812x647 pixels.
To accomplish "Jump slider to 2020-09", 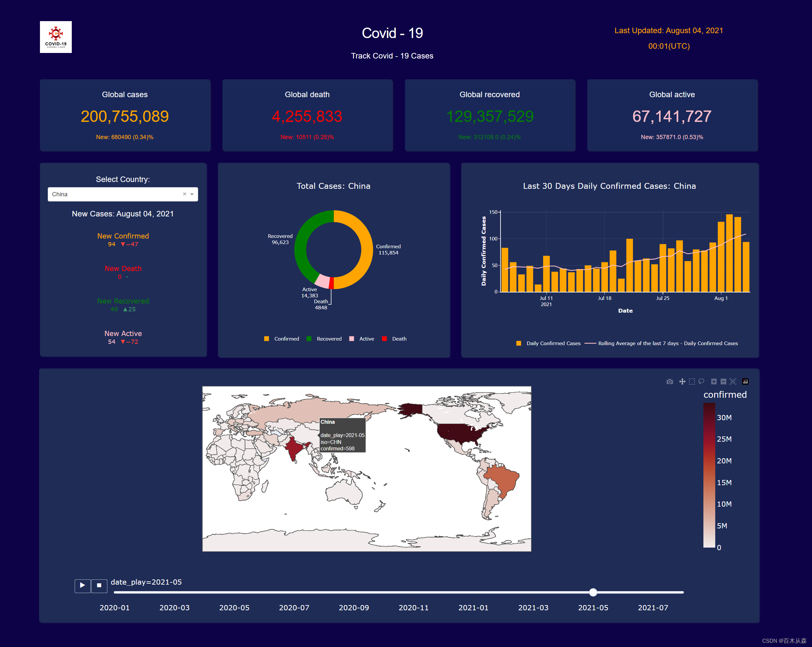I will point(354,607).
